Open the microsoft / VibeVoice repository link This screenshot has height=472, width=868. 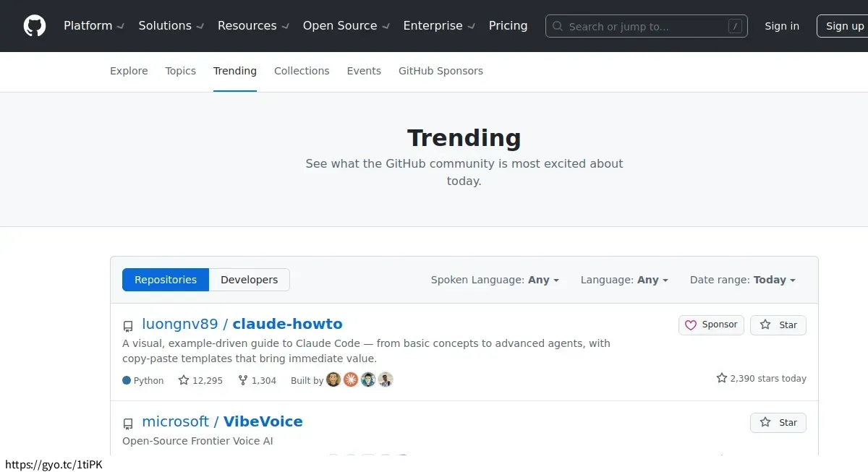[222, 421]
